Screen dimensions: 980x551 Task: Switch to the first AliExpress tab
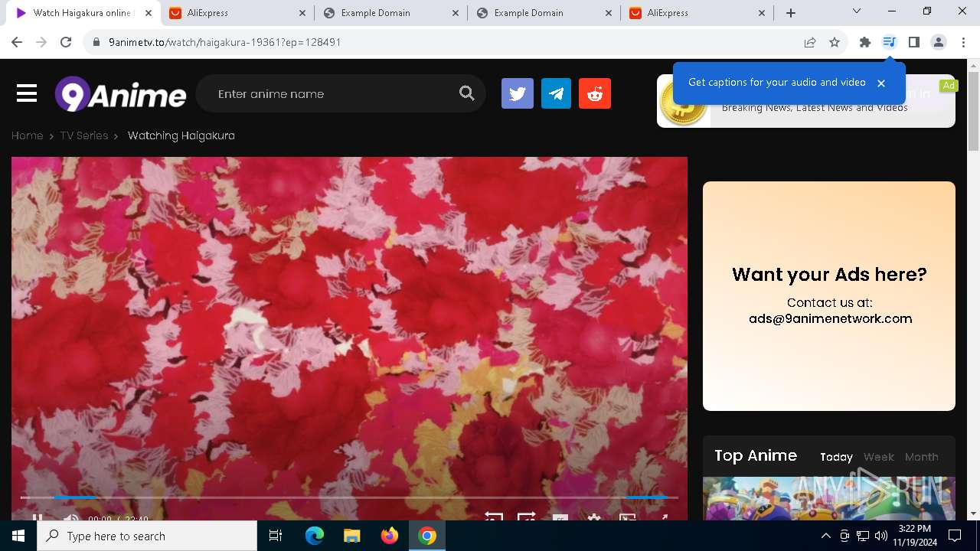(x=237, y=13)
